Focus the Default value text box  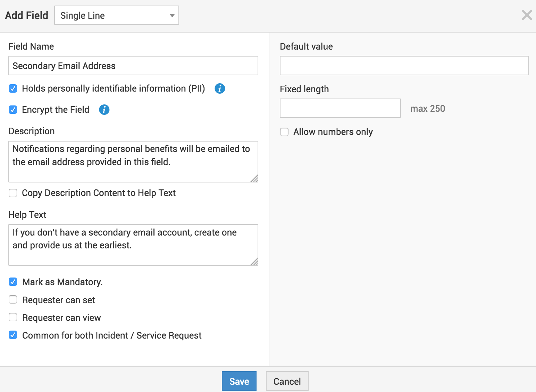click(x=404, y=66)
